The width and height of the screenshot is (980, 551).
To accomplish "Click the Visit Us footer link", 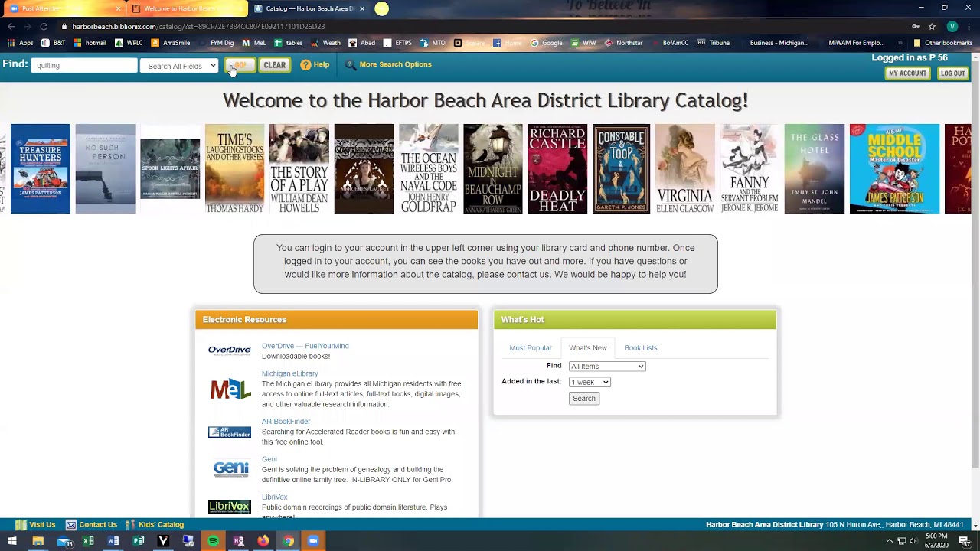I will click(35, 525).
